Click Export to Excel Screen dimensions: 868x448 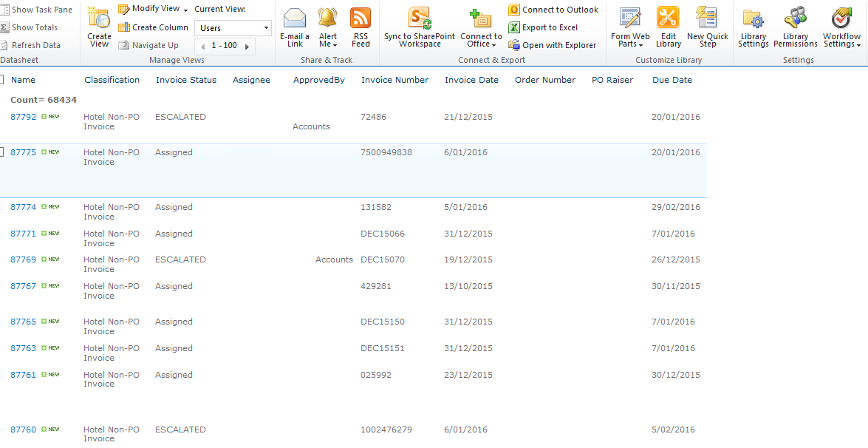(550, 27)
